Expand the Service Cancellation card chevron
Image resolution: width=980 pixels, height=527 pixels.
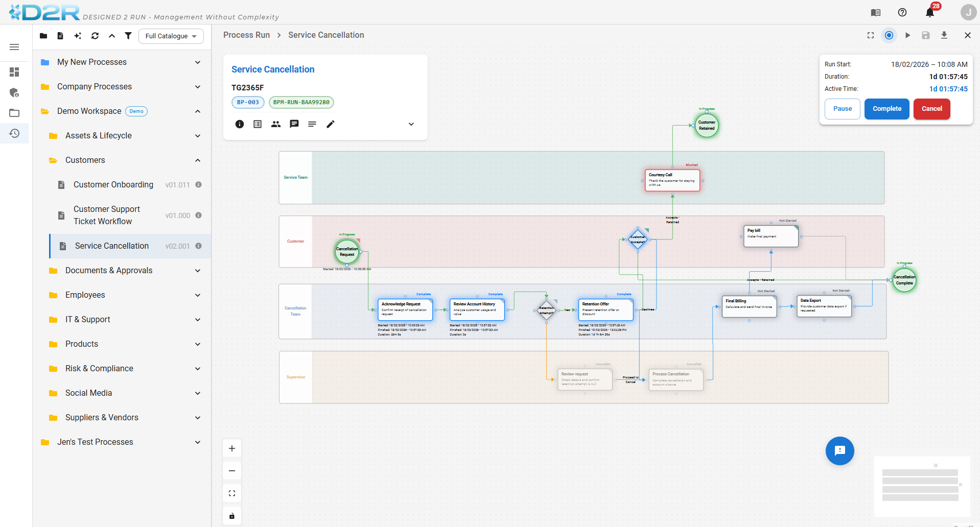411,124
